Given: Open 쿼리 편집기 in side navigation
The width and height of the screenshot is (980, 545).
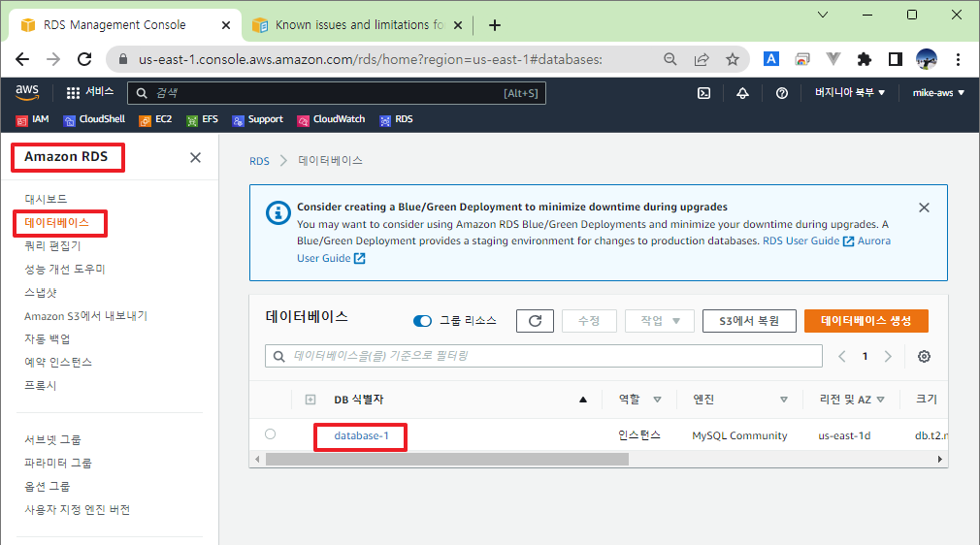Looking at the screenshot, I should [52, 245].
